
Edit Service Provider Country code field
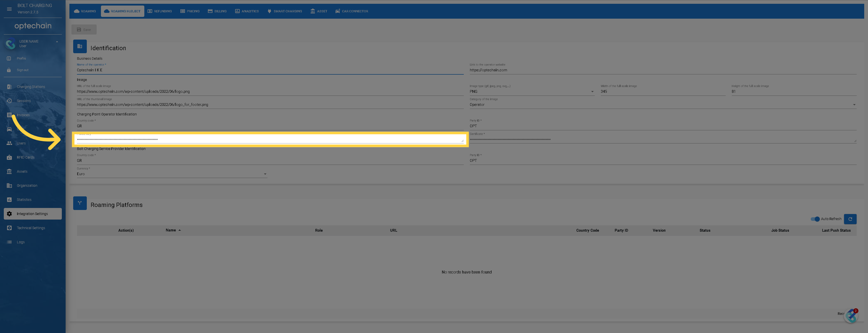click(x=270, y=161)
